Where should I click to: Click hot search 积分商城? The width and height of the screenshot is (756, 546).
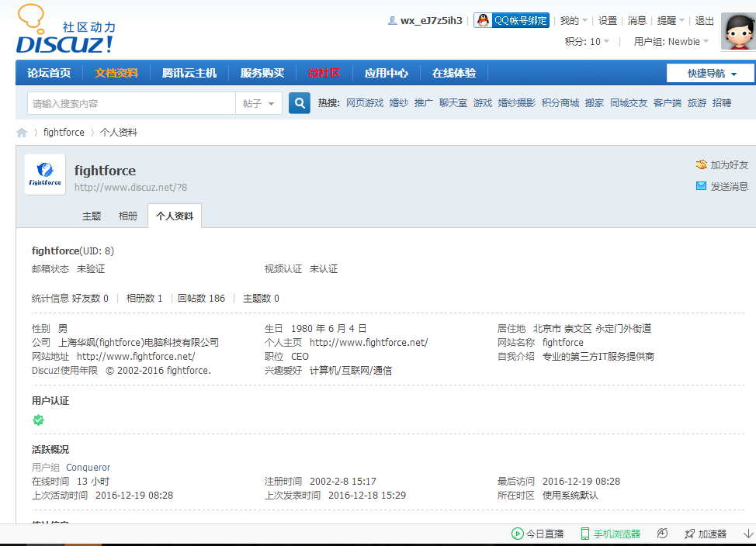[x=560, y=102]
